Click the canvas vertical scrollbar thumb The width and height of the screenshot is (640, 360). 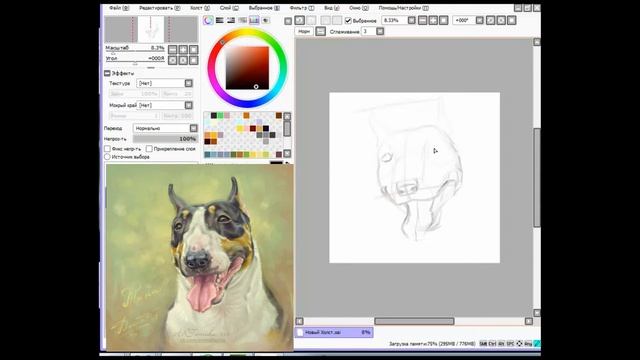(537, 178)
